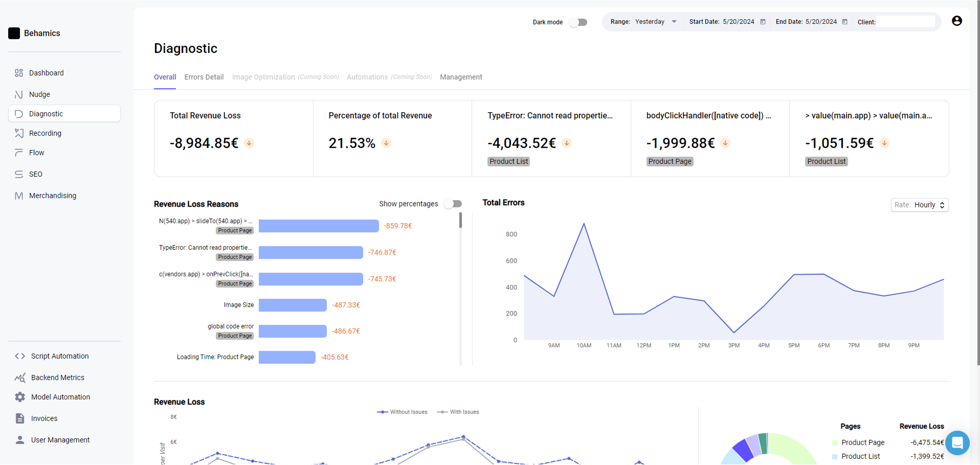Go to User Management page
980x465 pixels.
(x=60, y=439)
